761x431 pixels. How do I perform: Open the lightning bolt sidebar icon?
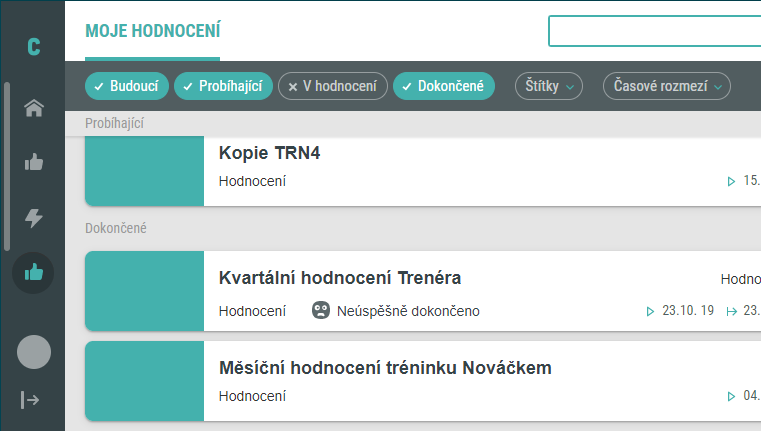[x=33, y=218]
